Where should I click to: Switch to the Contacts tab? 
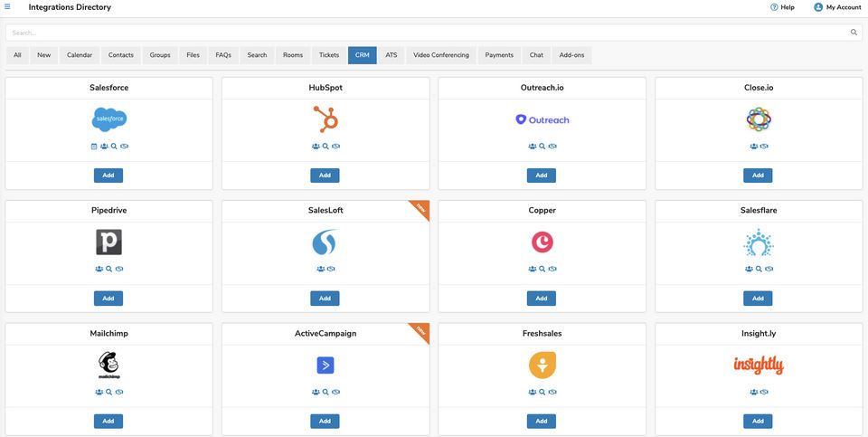120,55
